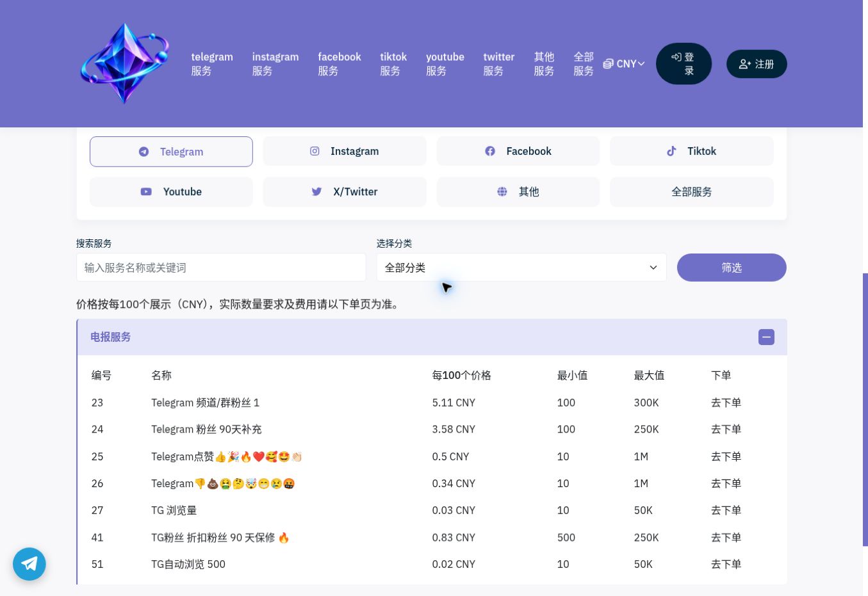Open the floating Telegram chat bubble
This screenshot has height=596, width=868.
[29, 564]
